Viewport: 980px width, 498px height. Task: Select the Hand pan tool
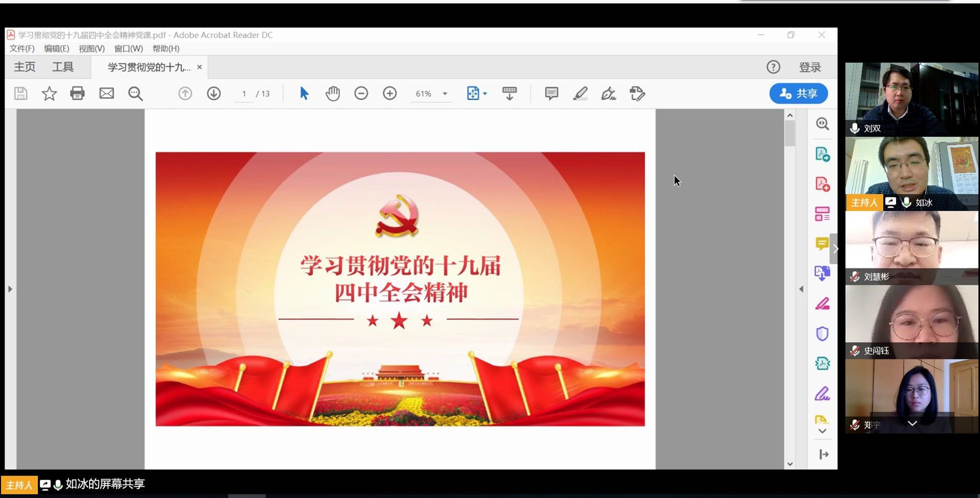click(x=333, y=94)
